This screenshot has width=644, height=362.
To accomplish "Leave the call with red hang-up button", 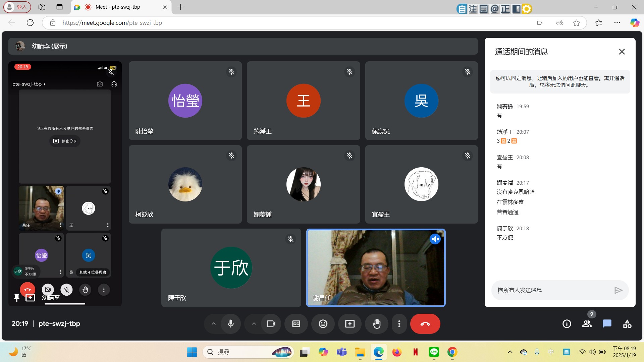I will [x=425, y=324].
